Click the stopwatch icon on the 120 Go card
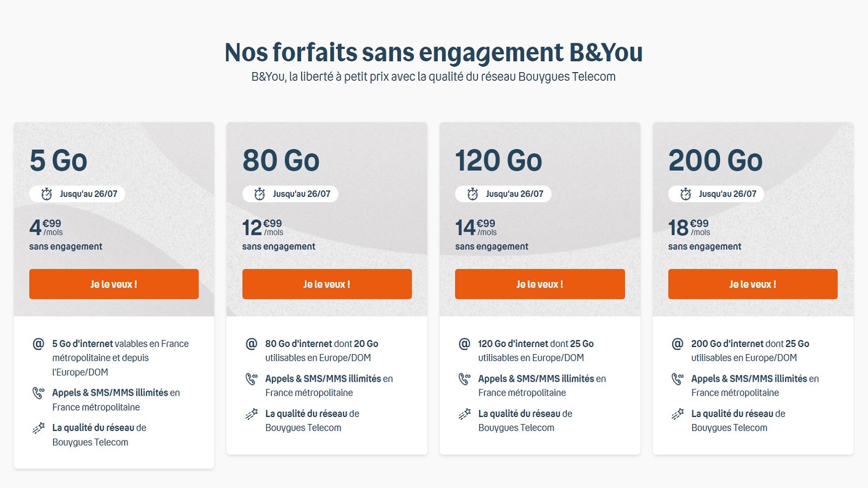Viewport: 868px width, 488px height. (473, 194)
